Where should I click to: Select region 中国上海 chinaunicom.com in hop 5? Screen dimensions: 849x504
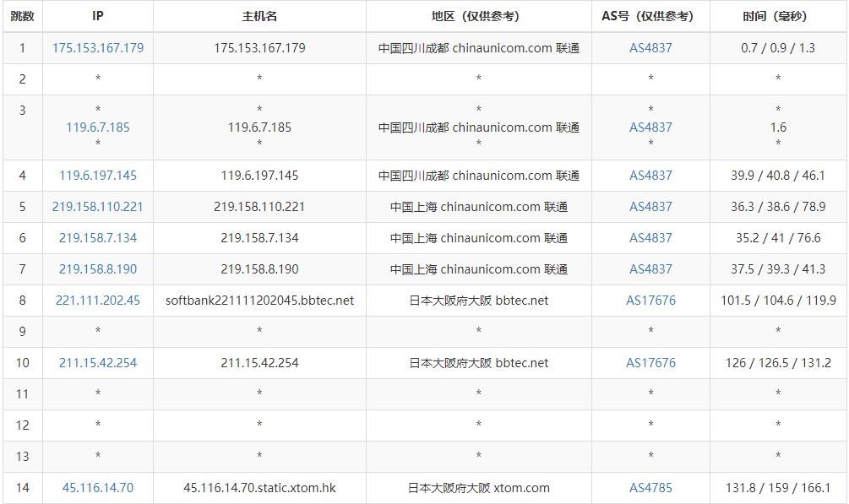tap(479, 207)
